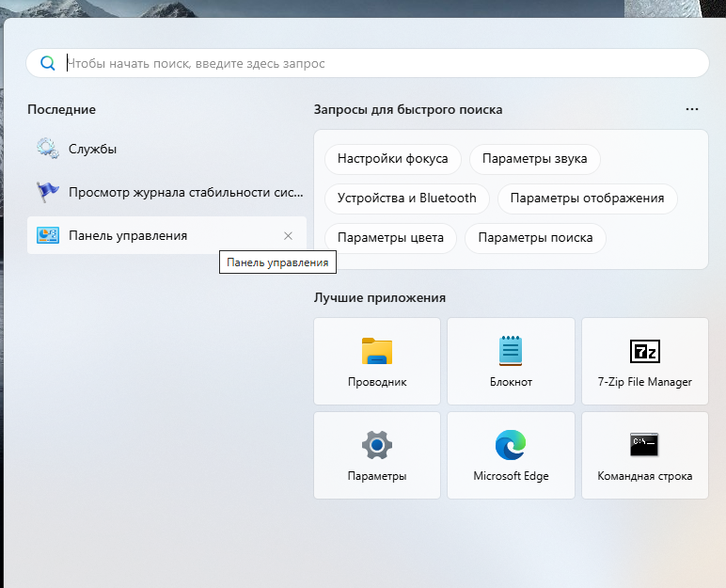Click the 7-Zip File Manager label
Viewport: 726px width, 588px height.
point(645,382)
